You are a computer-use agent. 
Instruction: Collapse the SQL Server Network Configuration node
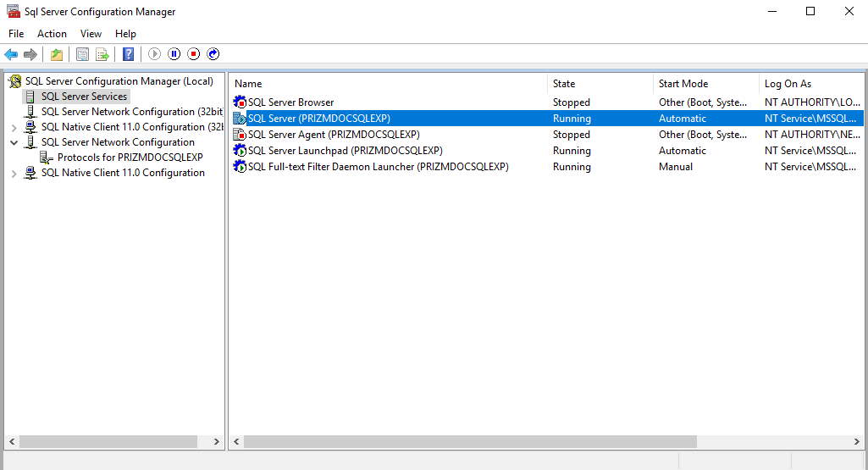(x=14, y=142)
